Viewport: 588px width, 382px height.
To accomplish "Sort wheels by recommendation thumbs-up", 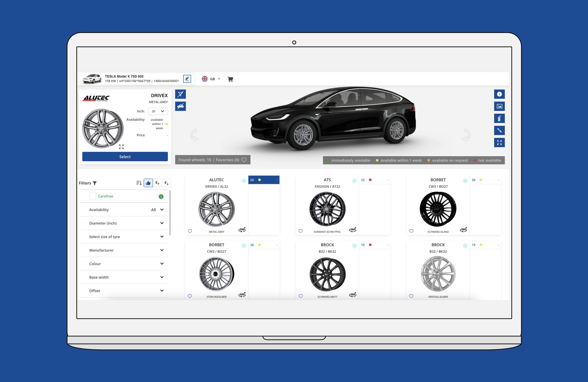I will tap(148, 183).
